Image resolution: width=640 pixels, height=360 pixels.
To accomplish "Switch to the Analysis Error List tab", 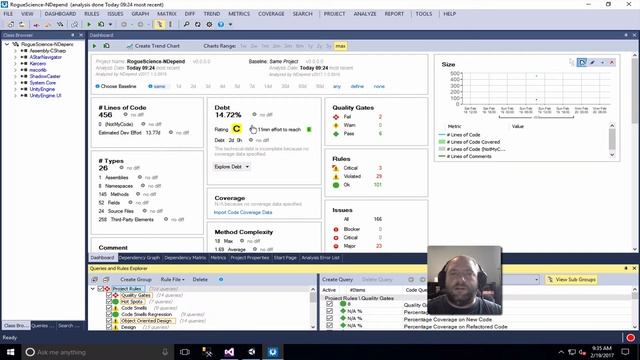I will click(x=320, y=258).
